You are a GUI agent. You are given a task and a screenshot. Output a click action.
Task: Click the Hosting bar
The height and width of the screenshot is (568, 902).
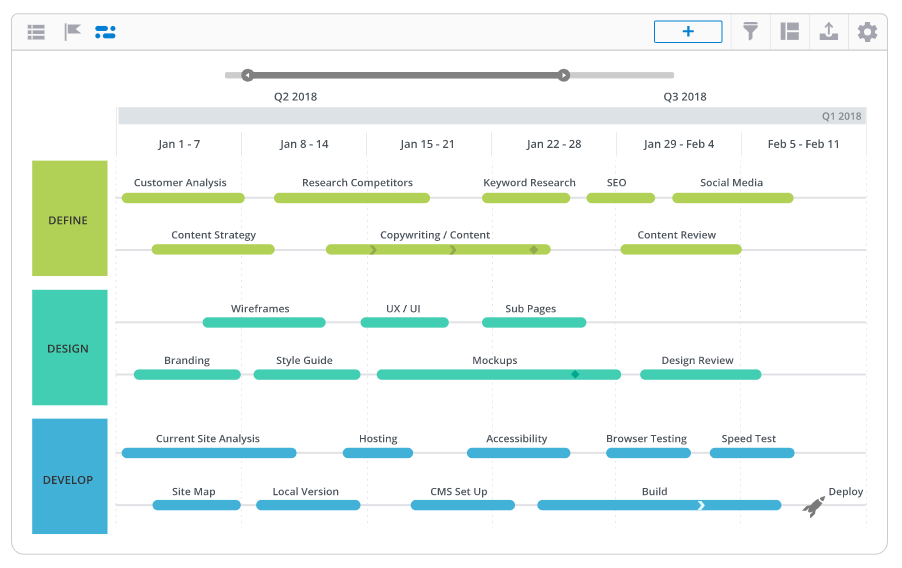click(378, 453)
